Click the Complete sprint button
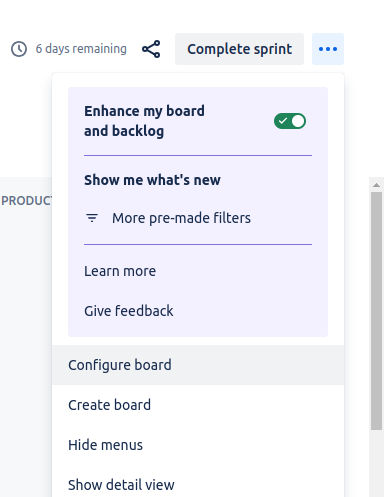The image size is (384, 497). pyautogui.click(x=239, y=49)
